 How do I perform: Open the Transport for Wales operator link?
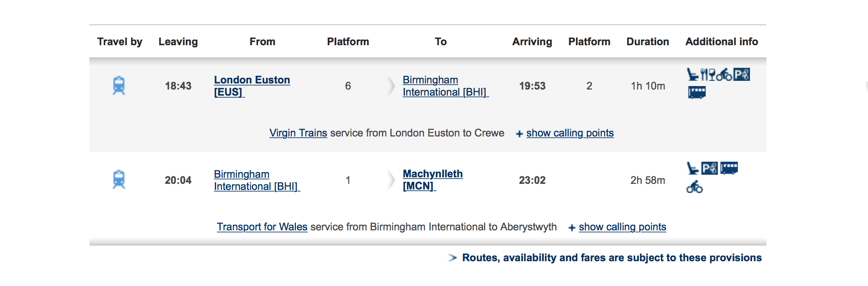point(262,227)
